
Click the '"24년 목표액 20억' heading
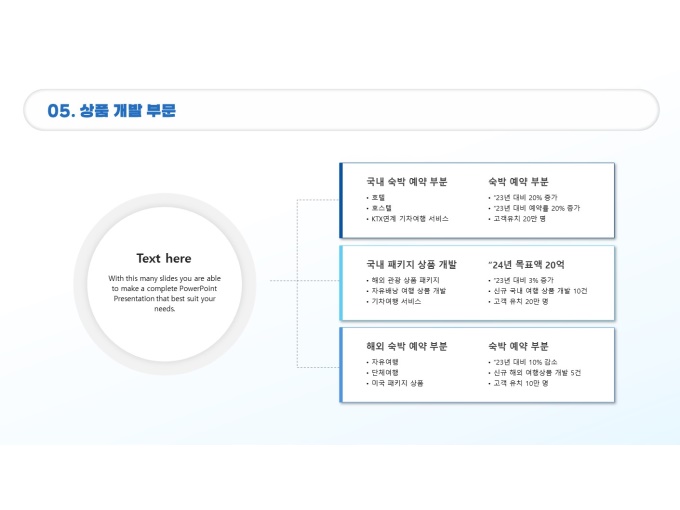click(x=526, y=265)
